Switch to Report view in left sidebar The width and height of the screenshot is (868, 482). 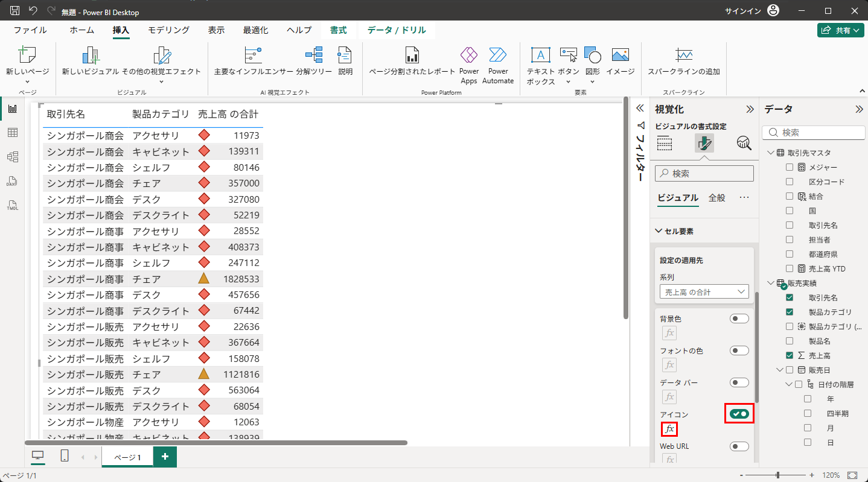click(x=13, y=109)
